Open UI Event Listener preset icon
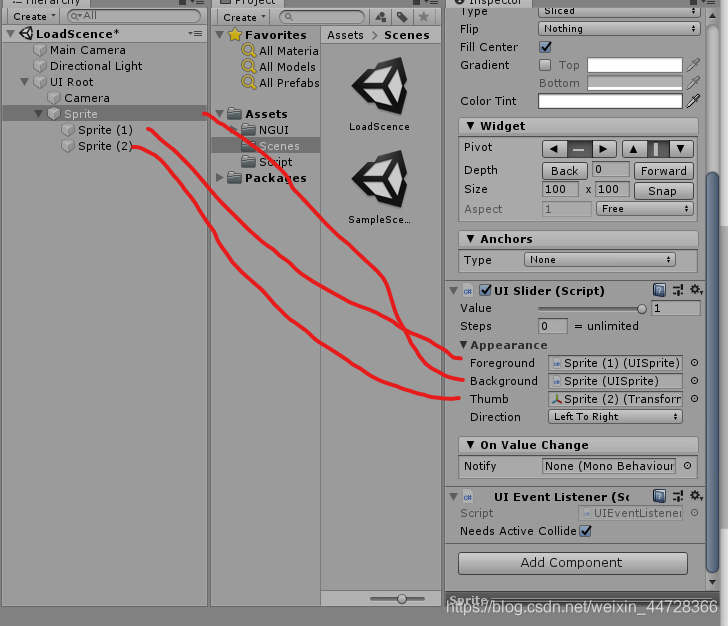Image resolution: width=728 pixels, height=626 pixels. 678,496
